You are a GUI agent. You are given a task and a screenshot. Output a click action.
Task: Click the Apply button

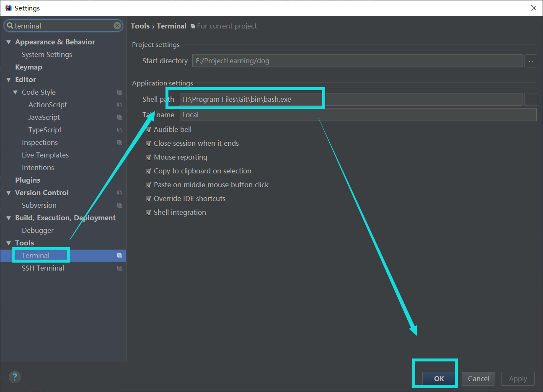(x=518, y=379)
